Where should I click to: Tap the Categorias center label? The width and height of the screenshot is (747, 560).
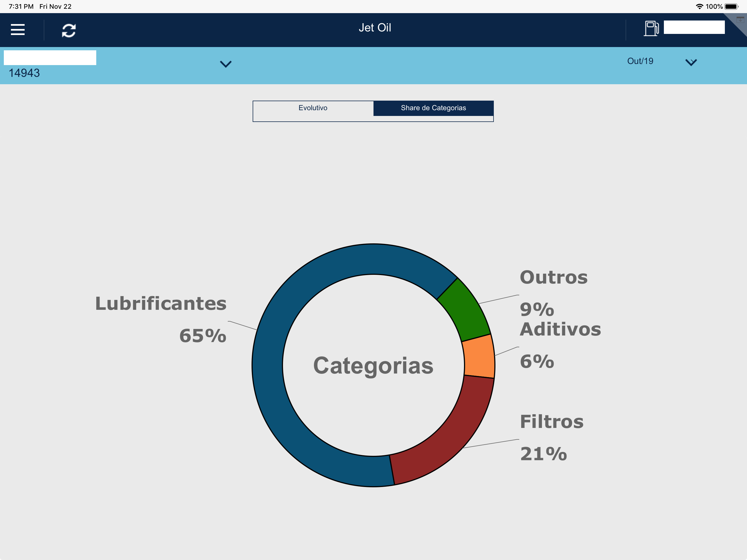coord(373,366)
